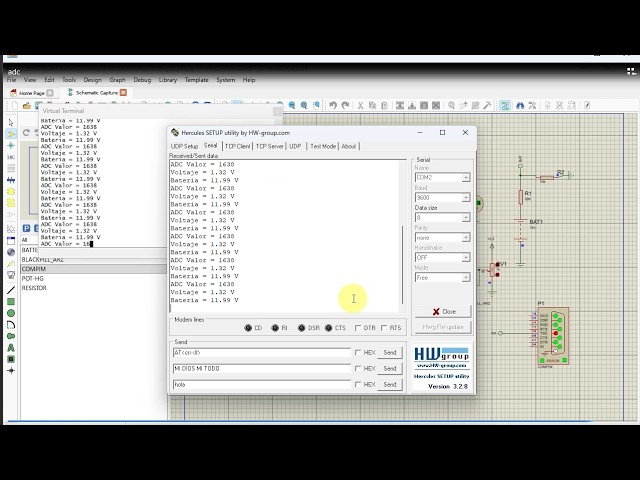Open the Proteus Home Page tab
Image resolution: width=640 pixels, height=480 pixels.
(x=32, y=93)
